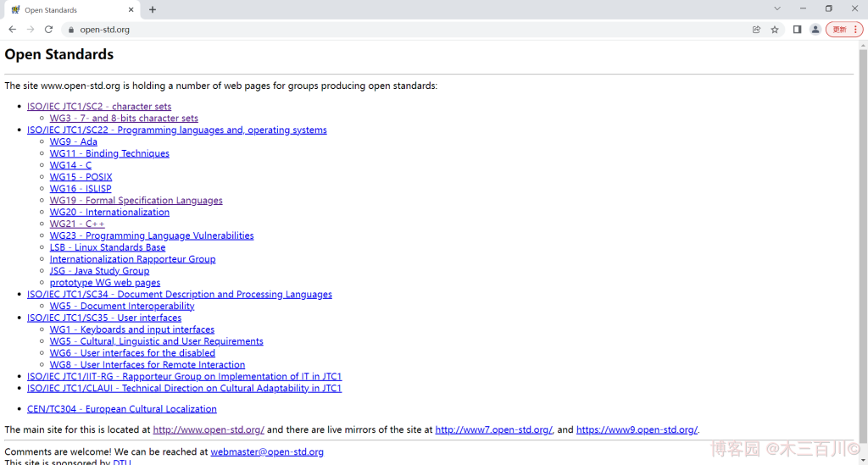Open the WG21 - C++ link
Viewport: 868px width, 465px height.
click(x=77, y=224)
